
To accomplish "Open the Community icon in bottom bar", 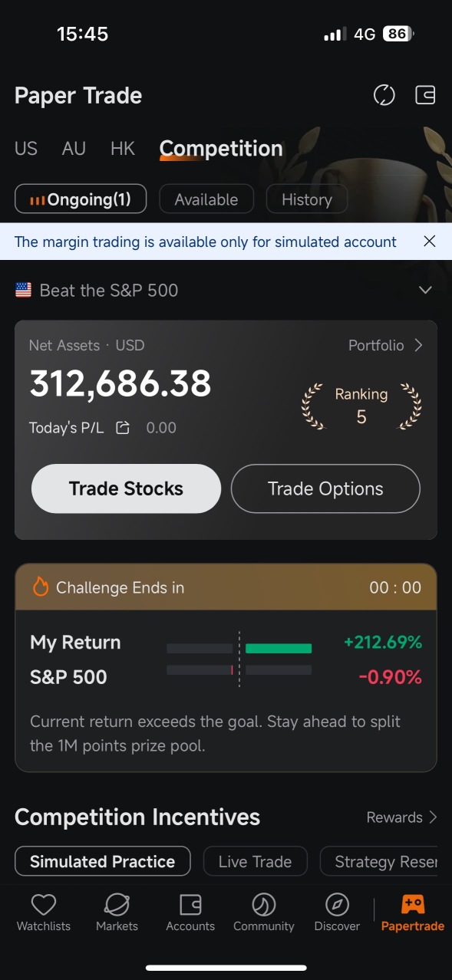I will point(264,905).
